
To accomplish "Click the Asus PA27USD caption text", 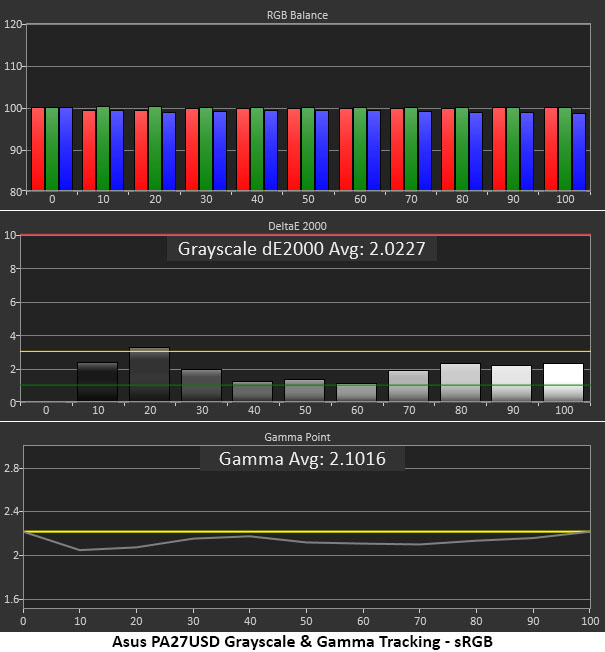I will point(302,641).
